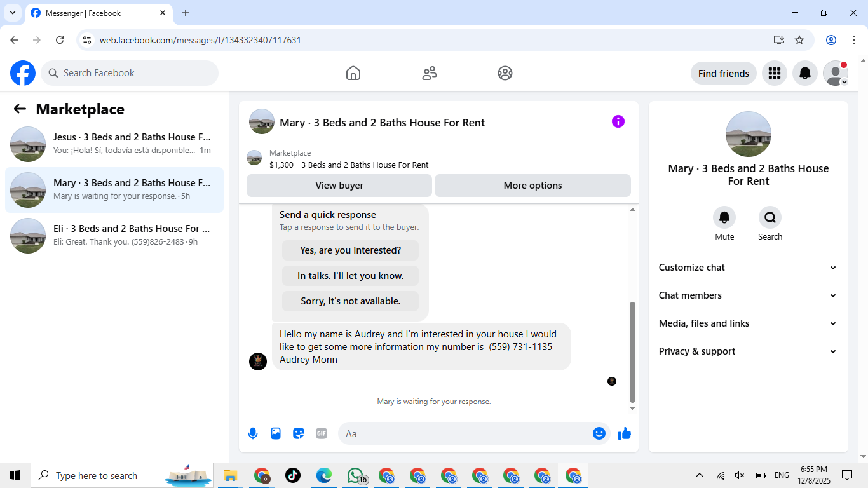Viewport: 868px width, 488px height.
Task: Open the emoji picker in message box
Action: pos(599,433)
